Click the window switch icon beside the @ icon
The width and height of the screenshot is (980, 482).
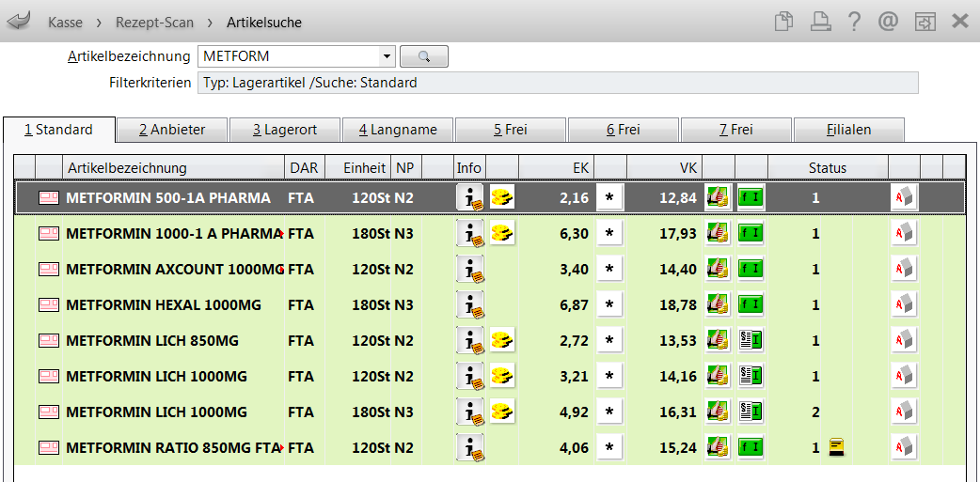[x=924, y=22]
